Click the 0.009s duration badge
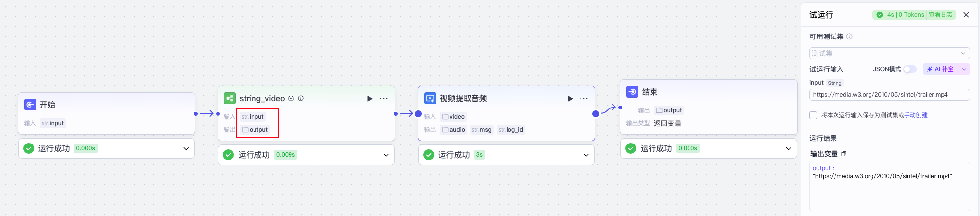 click(x=286, y=155)
